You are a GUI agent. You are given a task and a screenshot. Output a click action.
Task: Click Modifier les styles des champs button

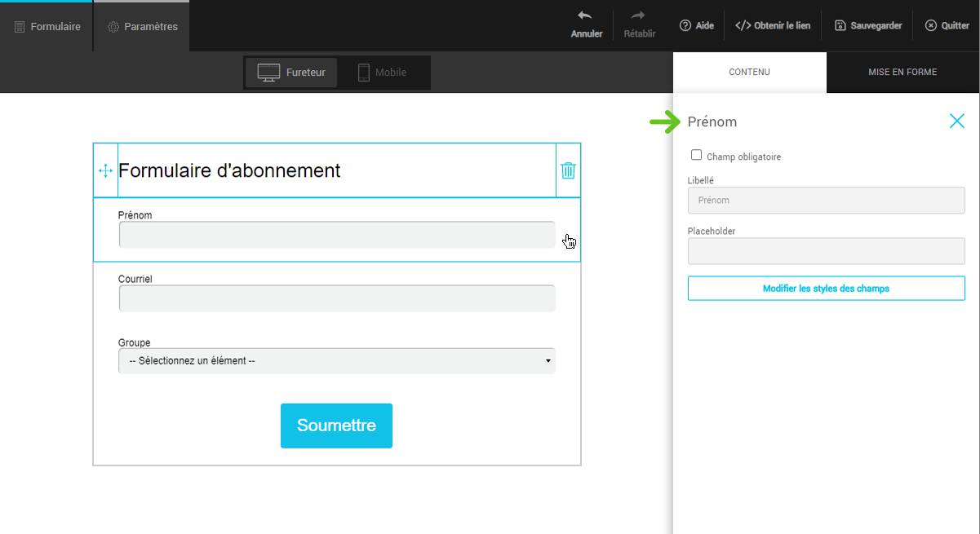826,289
